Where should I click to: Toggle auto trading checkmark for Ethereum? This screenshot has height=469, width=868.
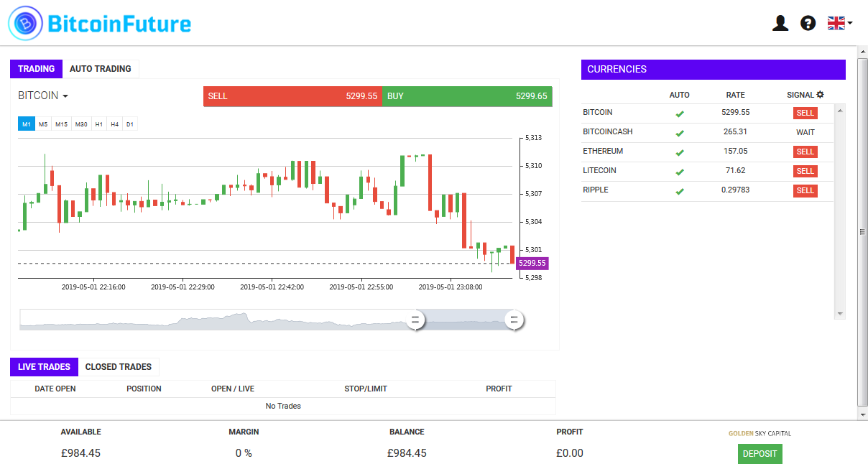(x=679, y=152)
